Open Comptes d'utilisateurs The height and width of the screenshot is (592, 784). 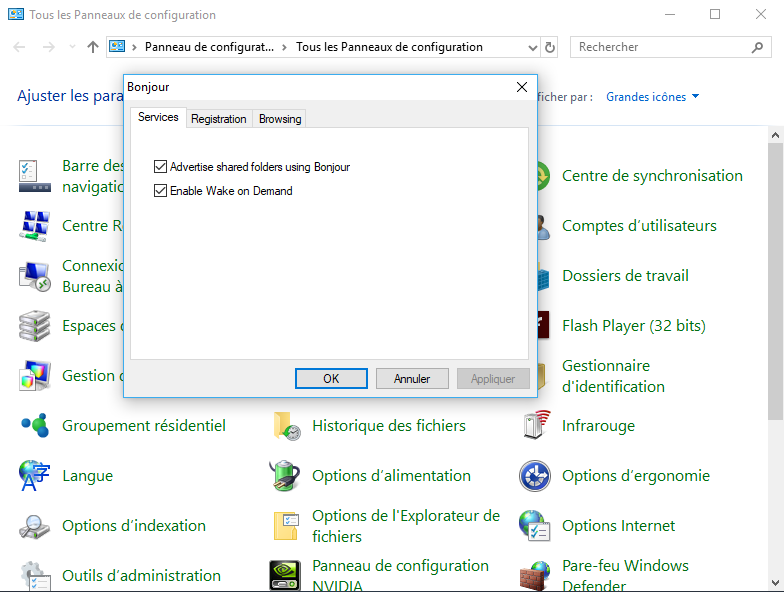(639, 226)
